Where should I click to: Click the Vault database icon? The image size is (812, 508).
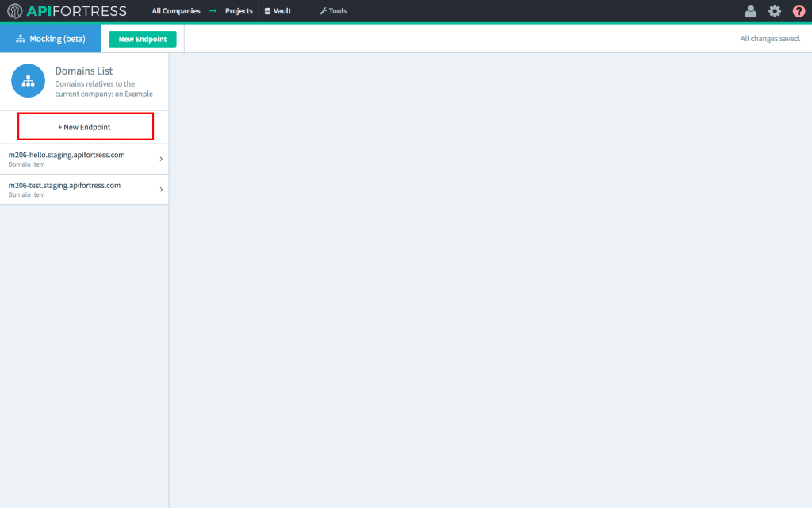point(268,10)
